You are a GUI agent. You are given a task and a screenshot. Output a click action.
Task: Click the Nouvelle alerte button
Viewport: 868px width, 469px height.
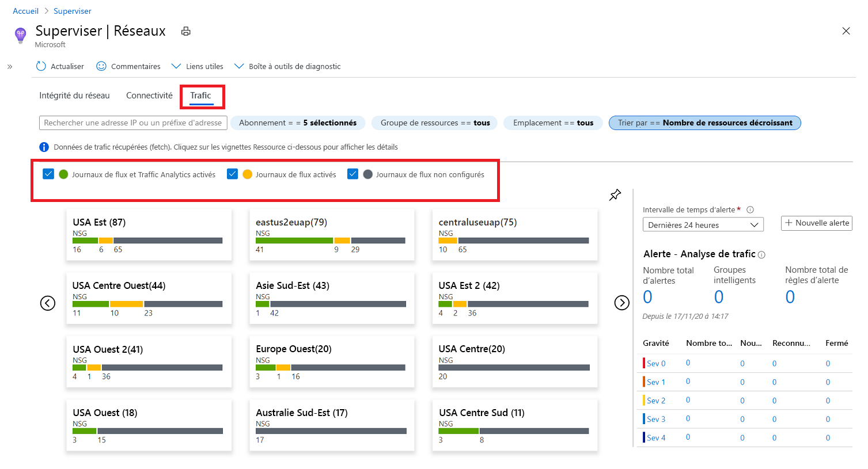click(817, 223)
